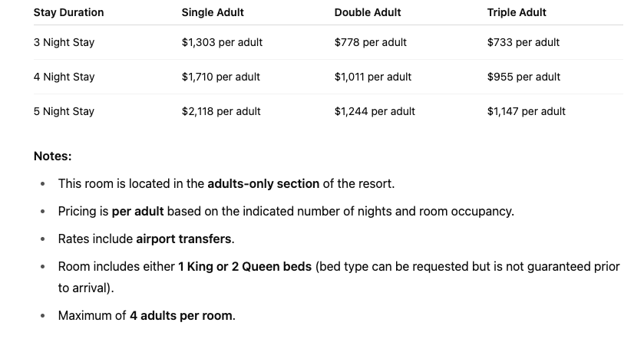Viewport: 644px width, 339px height.
Task: Click the $733 per adult price cell
Action: click(x=523, y=42)
